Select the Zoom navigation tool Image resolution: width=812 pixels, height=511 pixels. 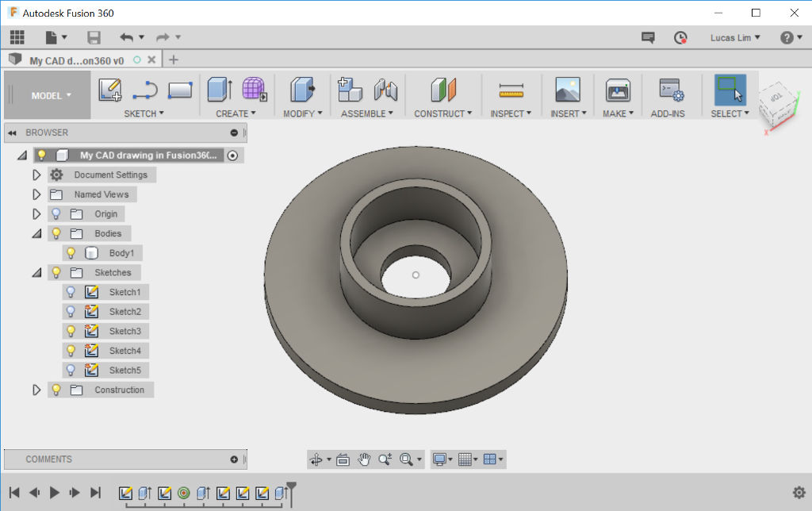click(x=385, y=459)
